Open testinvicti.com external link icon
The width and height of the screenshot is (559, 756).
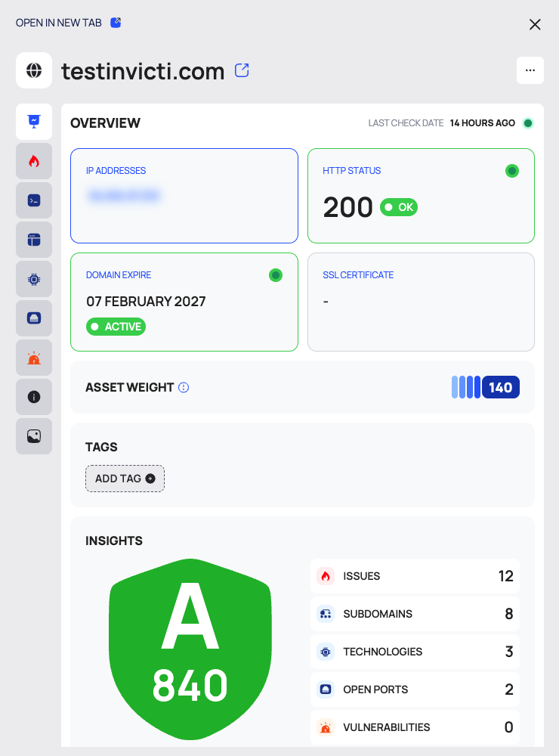tap(242, 70)
